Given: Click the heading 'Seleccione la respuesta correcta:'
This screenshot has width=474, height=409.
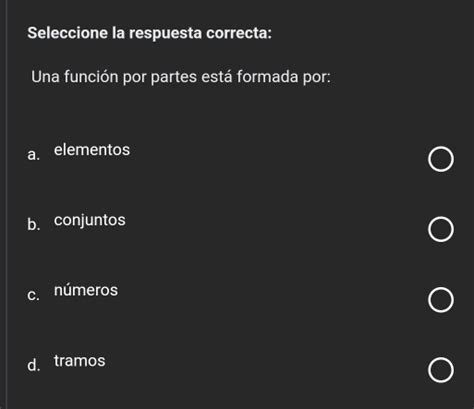Looking at the screenshot, I should tap(150, 33).
